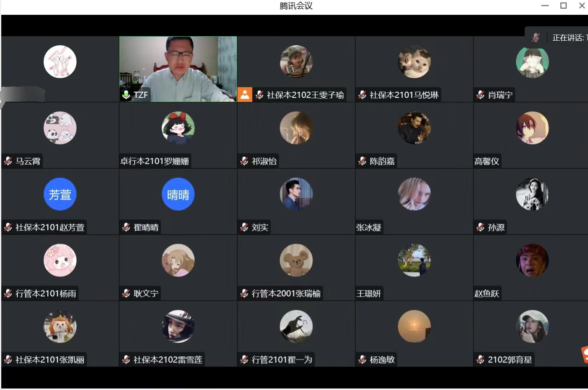This screenshot has width=588, height=390.
Task: Click the muted mic icon beside 陈韵嘉
Action: tap(362, 161)
